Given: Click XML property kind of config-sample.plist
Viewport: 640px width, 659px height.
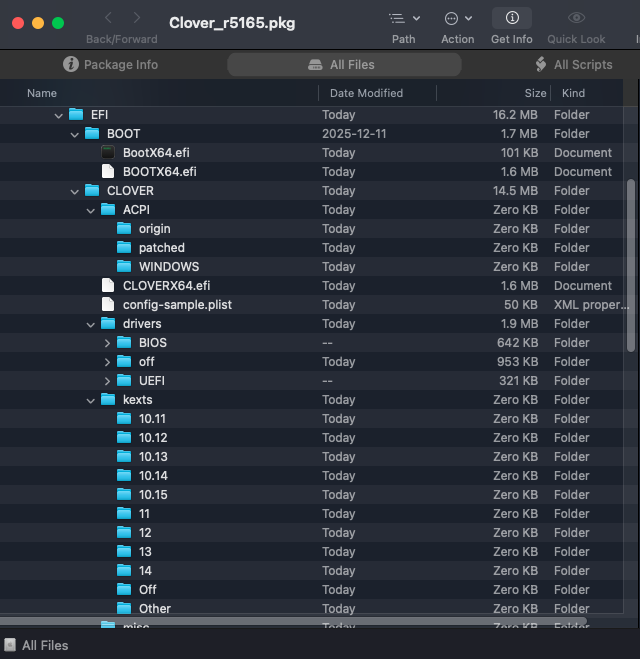Looking at the screenshot, I should pos(591,305).
